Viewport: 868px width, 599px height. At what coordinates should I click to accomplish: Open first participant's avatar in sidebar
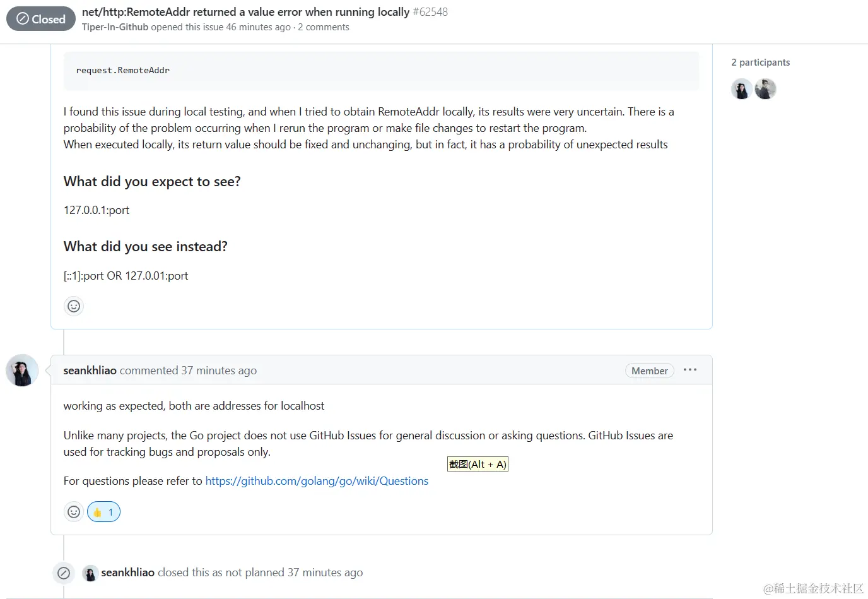coord(742,89)
